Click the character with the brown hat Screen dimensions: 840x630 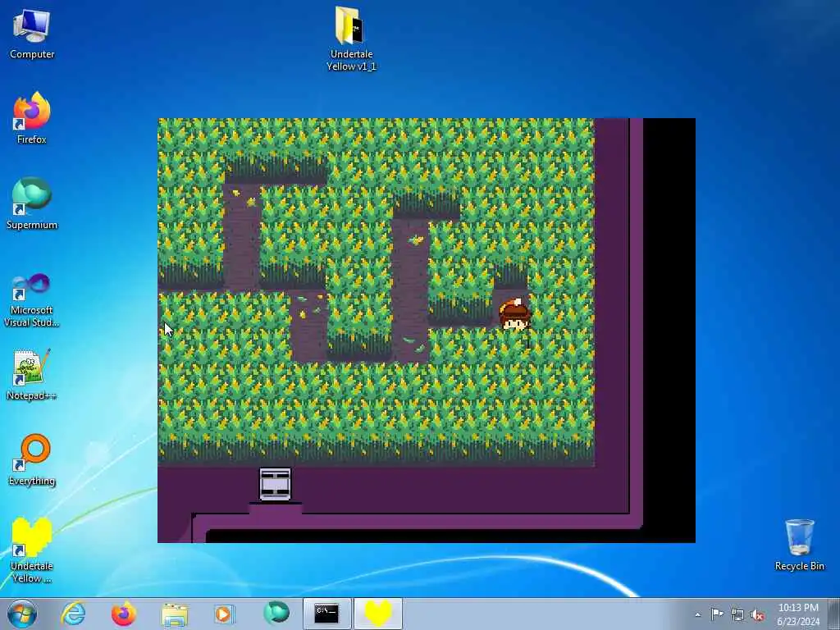(x=515, y=315)
